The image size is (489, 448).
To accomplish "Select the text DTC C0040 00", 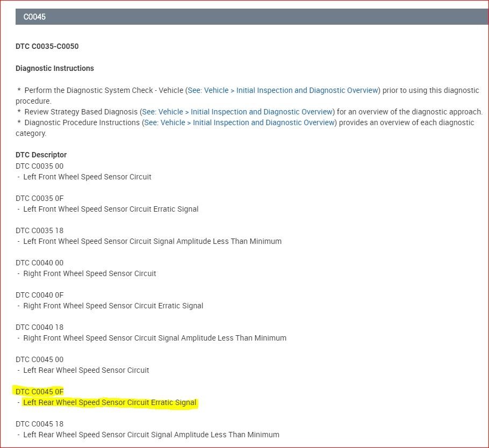I will pyautogui.click(x=40, y=263).
